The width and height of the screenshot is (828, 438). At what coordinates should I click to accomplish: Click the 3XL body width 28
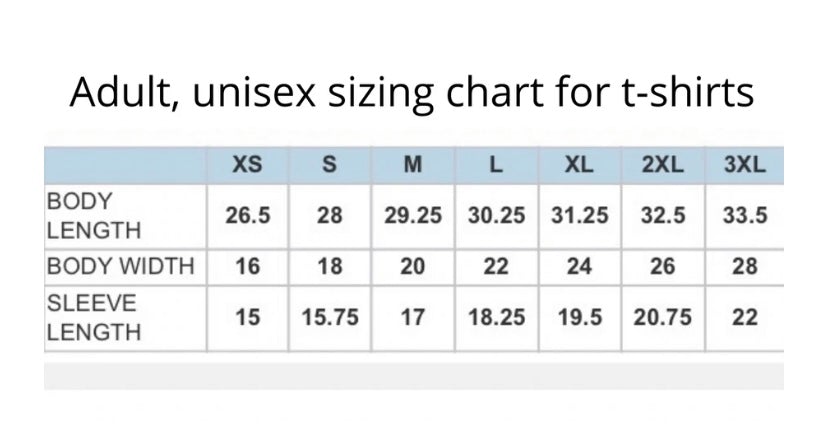coord(745,266)
